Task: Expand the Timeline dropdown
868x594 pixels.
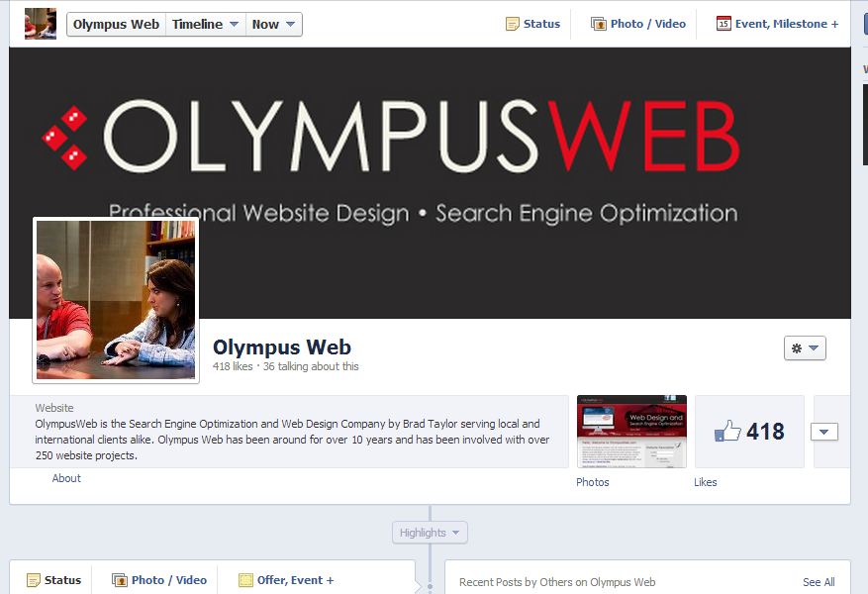Action: coord(205,24)
